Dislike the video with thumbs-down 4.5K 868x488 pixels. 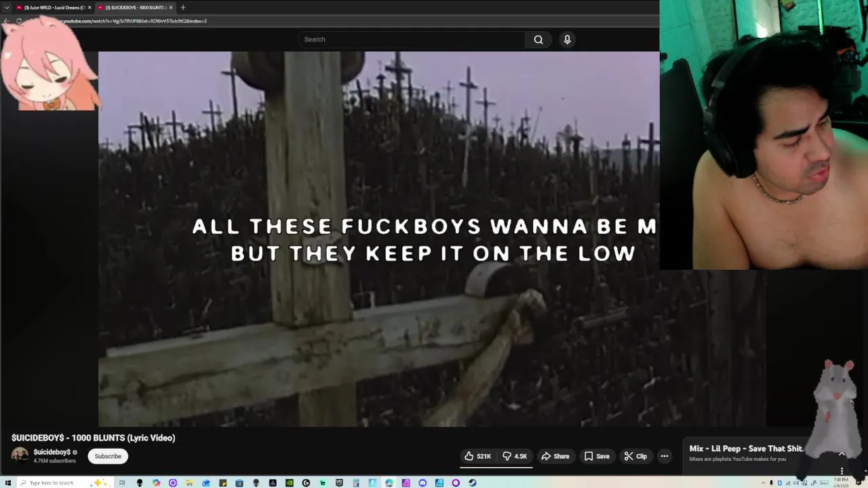pyautogui.click(x=515, y=456)
